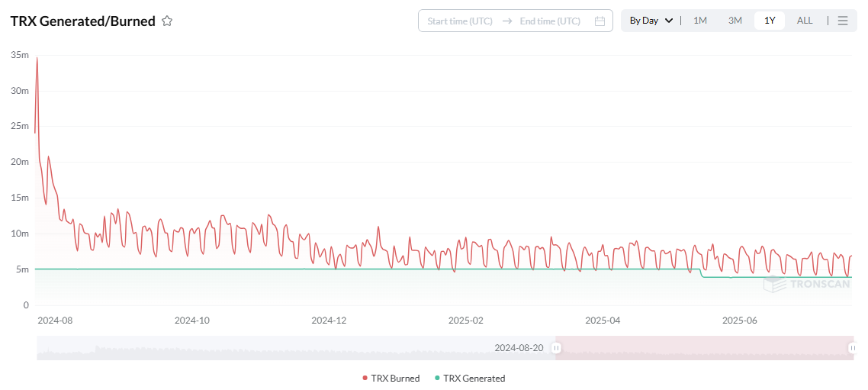The height and width of the screenshot is (390, 868).
Task: Toggle the TRX Generated legend series
Action: [470, 379]
